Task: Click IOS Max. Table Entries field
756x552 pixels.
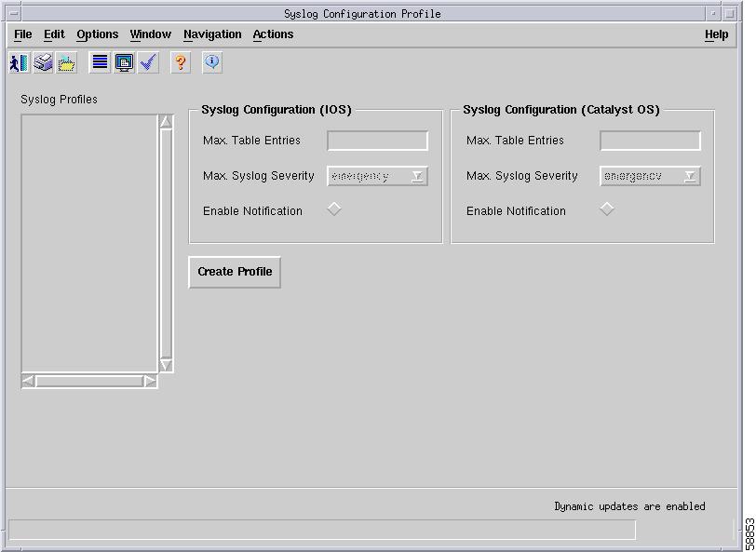Action: [x=377, y=141]
